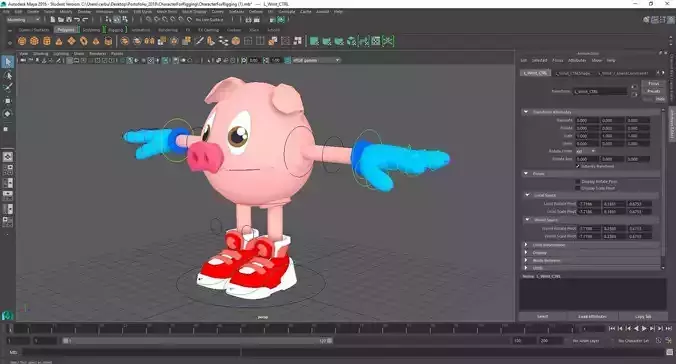Image resolution: width=676 pixels, height=364 pixels.
Task: Click the Open Scene folder icon
Action: (61, 19)
